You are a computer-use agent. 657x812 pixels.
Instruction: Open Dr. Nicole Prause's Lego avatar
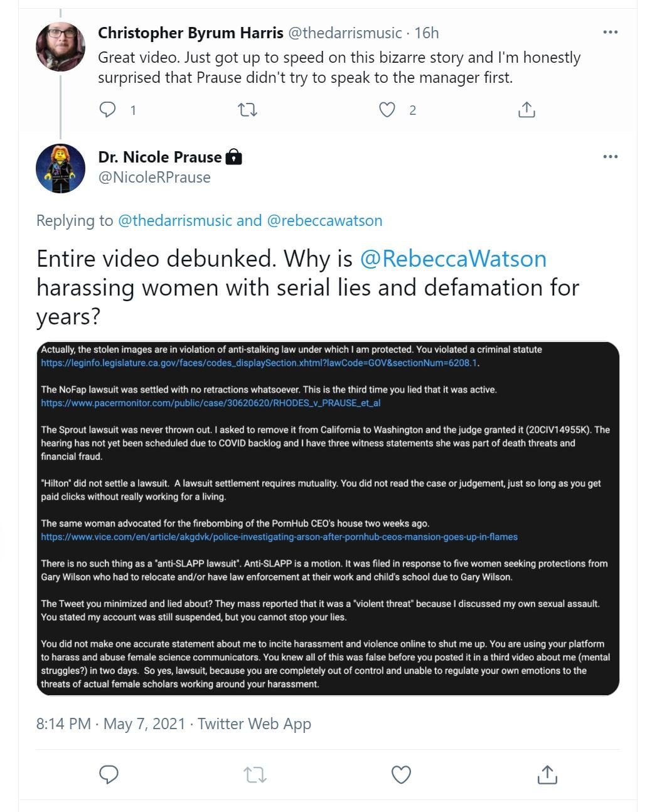[x=60, y=168]
